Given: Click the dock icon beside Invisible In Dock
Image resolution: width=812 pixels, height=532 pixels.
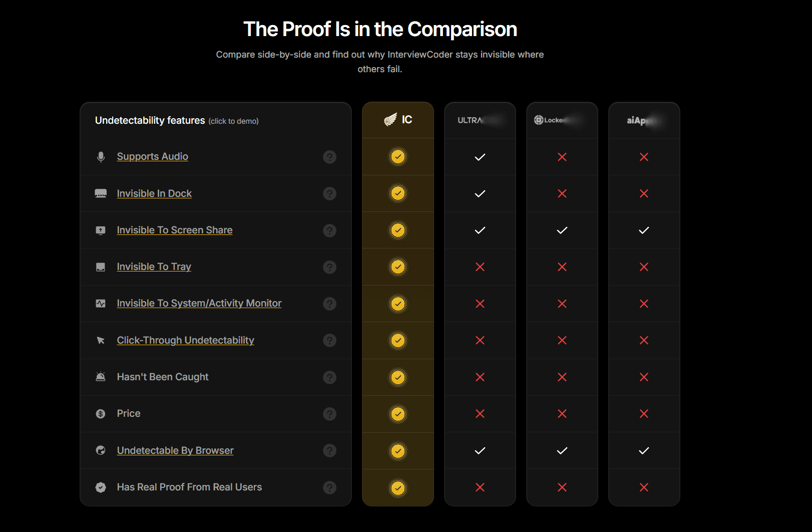Looking at the screenshot, I should [101, 193].
